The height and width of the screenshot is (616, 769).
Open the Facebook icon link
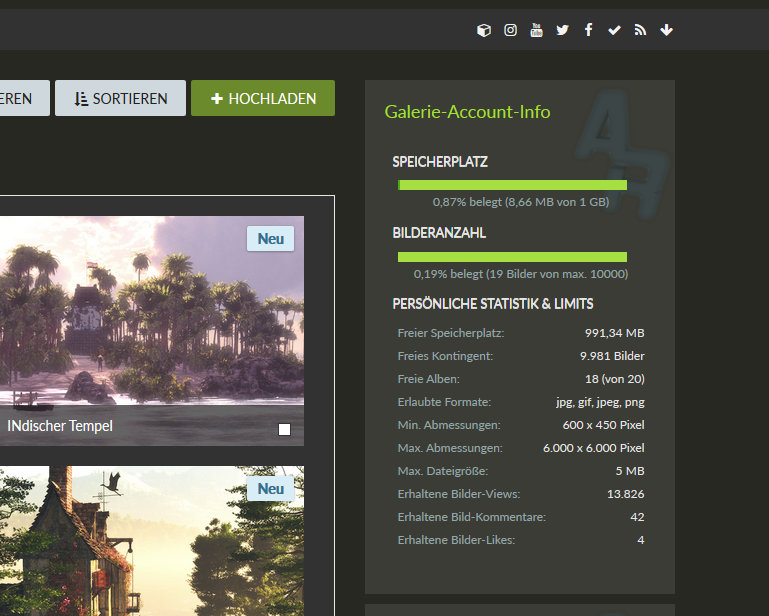point(589,30)
